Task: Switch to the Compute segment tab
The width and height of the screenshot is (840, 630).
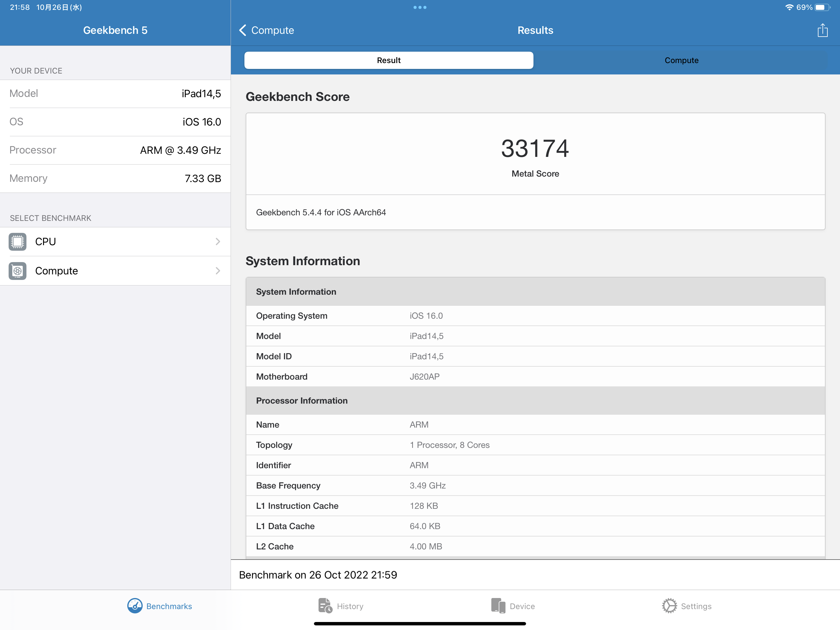Action: point(681,60)
